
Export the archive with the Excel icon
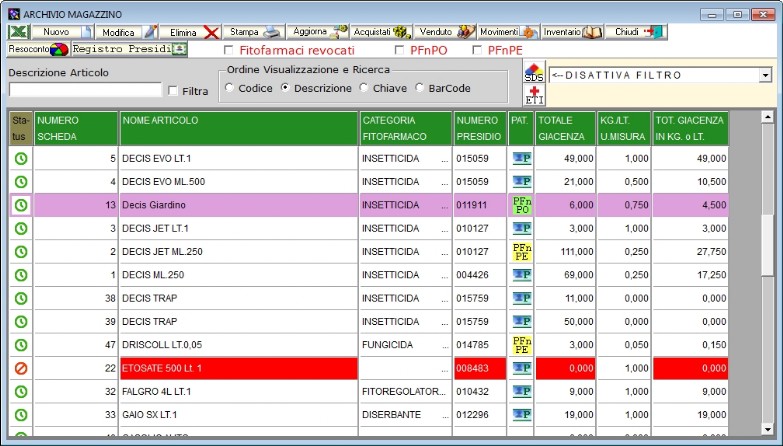pos(19,32)
